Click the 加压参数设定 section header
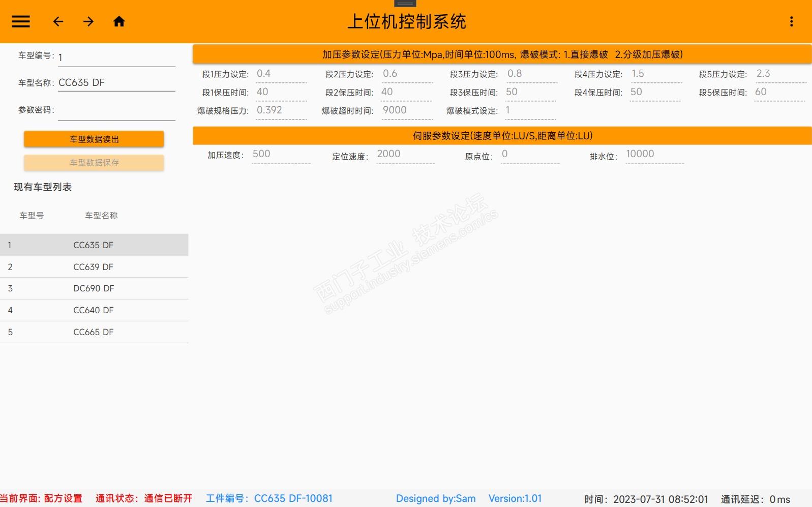 [x=502, y=54]
